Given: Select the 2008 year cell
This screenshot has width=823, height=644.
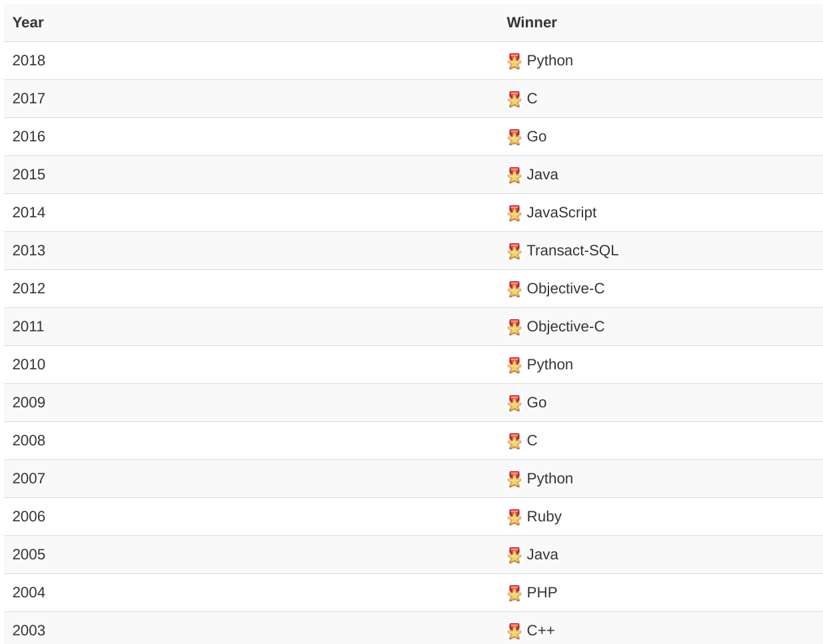Looking at the screenshot, I should coord(29,441).
